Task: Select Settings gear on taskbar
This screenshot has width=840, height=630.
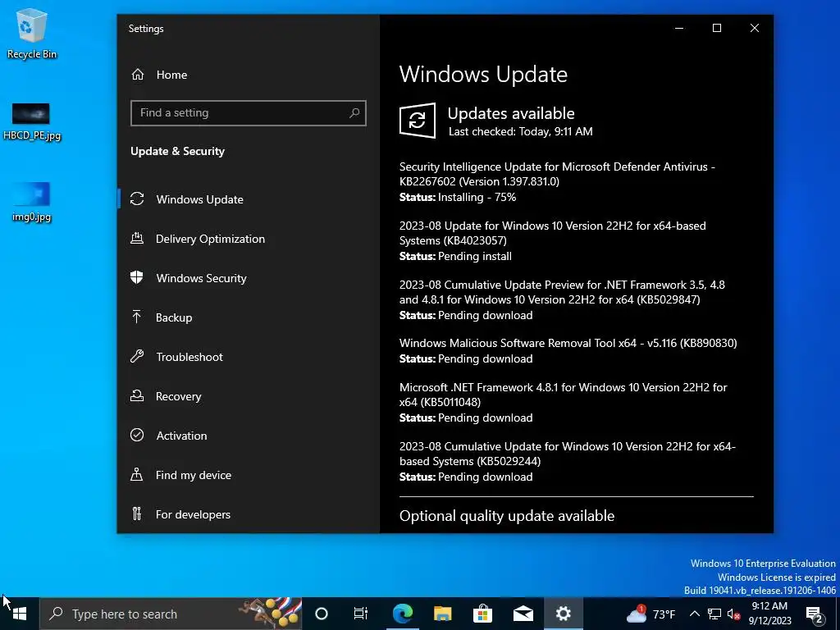Action: tap(563, 614)
